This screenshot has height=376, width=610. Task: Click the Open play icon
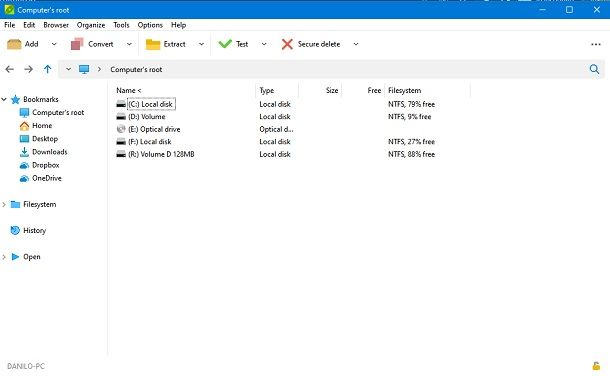[x=16, y=257]
